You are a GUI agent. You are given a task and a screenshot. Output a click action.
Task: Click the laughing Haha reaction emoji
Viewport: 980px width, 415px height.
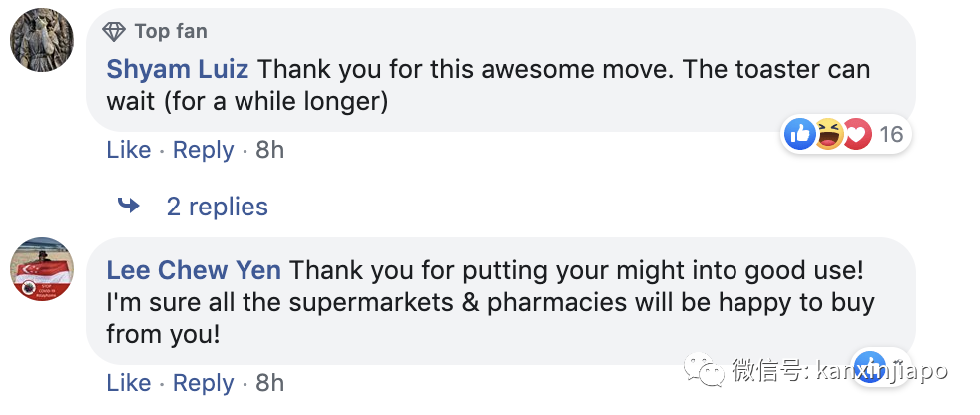828,134
